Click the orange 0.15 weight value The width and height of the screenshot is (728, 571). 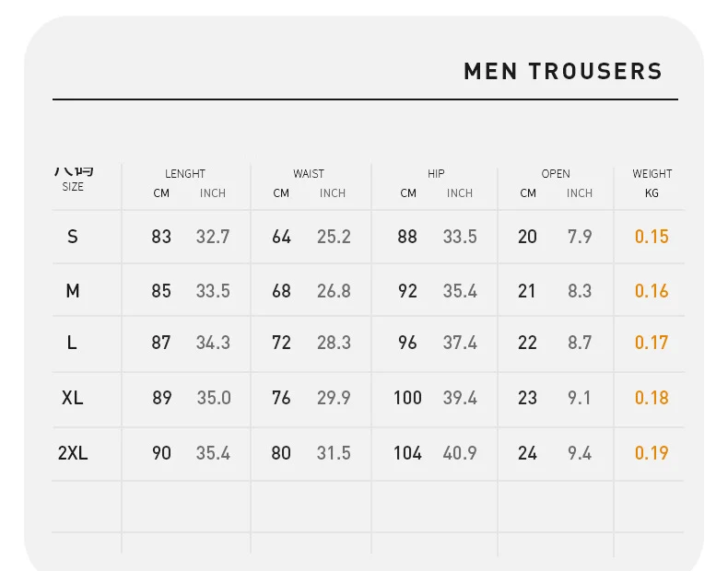pyautogui.click(x=652, y=237)
